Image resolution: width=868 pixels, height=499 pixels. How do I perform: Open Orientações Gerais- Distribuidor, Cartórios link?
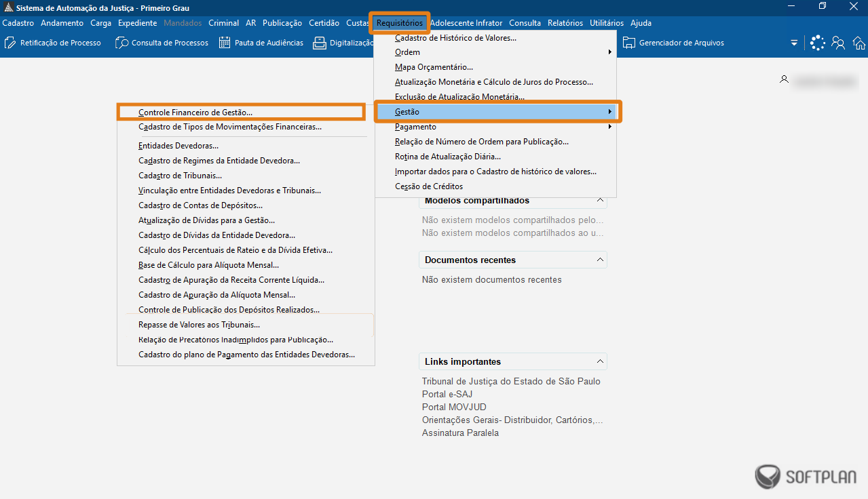point(512,420)
